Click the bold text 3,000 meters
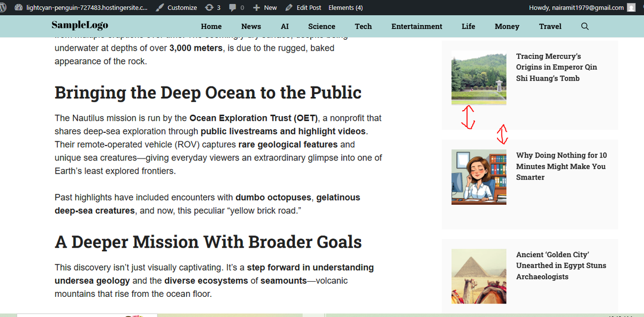Viewport: 644px width, 317px height. coord(196,48)
